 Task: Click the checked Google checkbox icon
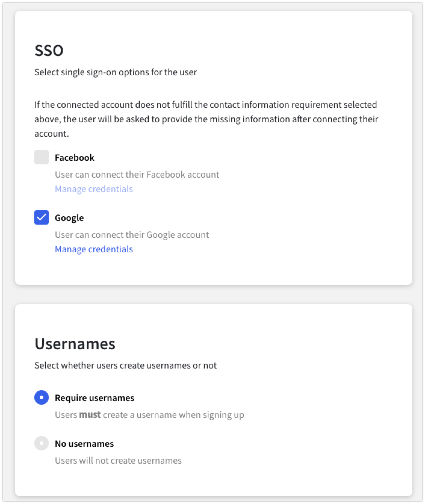42,217
